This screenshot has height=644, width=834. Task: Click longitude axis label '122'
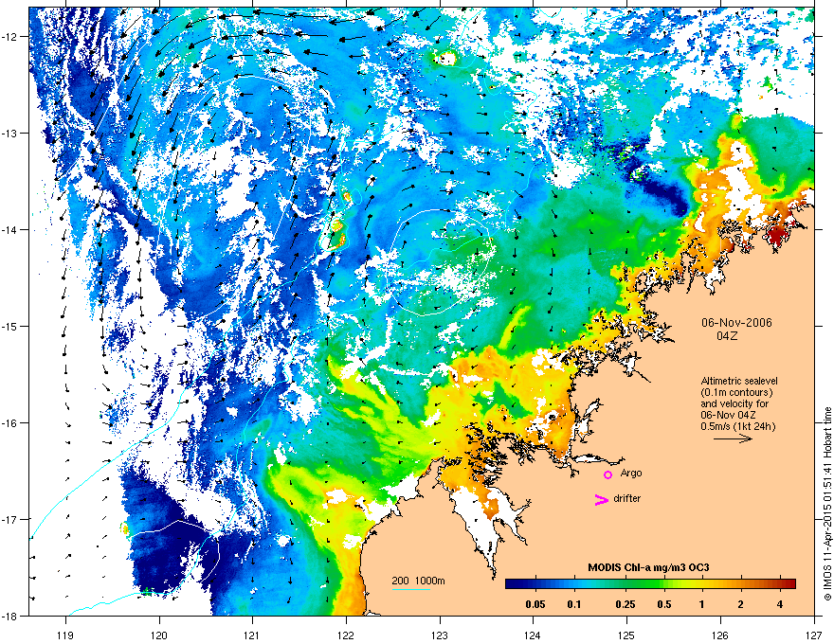tap(346, 635)
